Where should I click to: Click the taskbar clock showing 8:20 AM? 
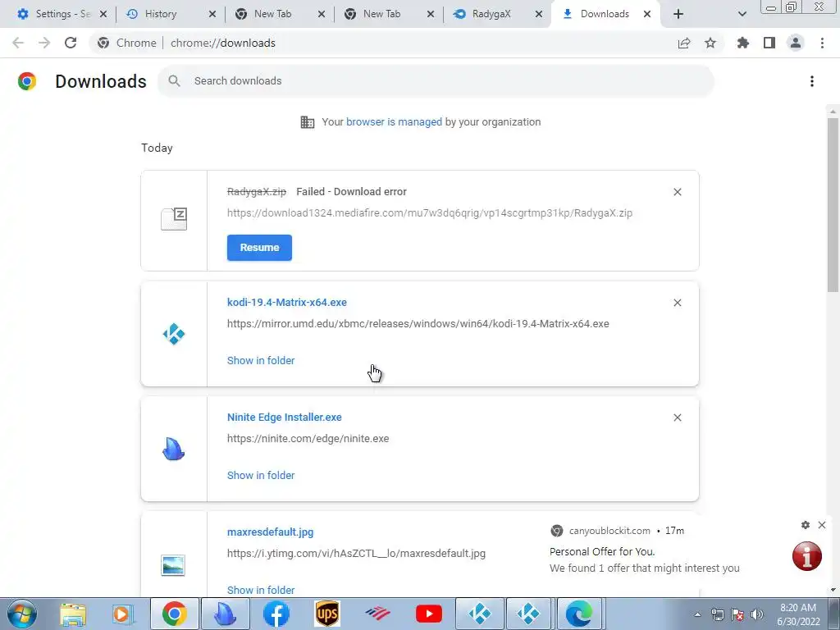798,614
